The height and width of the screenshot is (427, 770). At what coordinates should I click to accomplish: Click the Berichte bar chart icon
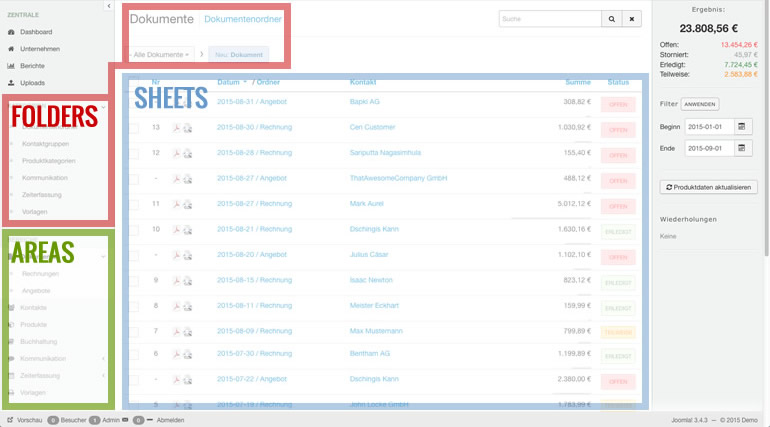tap(11, 66)
